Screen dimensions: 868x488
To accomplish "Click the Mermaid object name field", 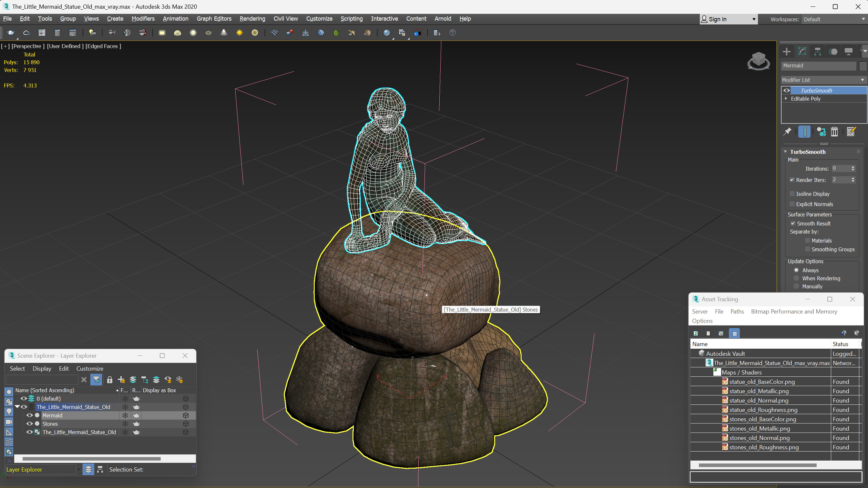I will point(818,66).
